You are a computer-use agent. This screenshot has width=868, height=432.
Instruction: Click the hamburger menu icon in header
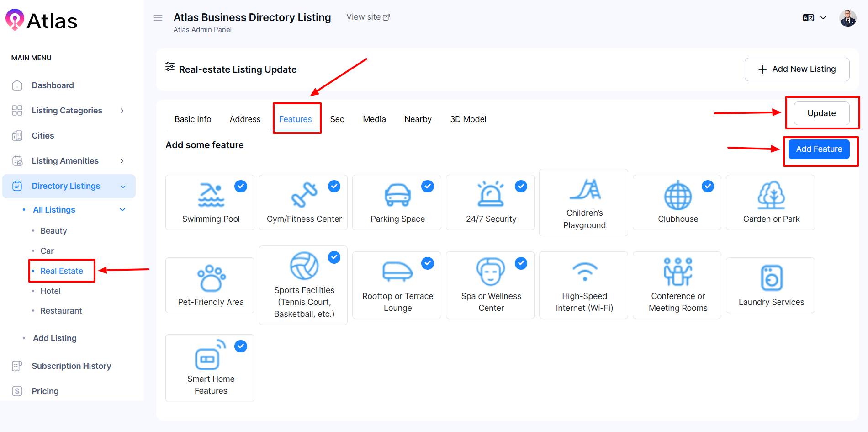(x=158, y=18)
